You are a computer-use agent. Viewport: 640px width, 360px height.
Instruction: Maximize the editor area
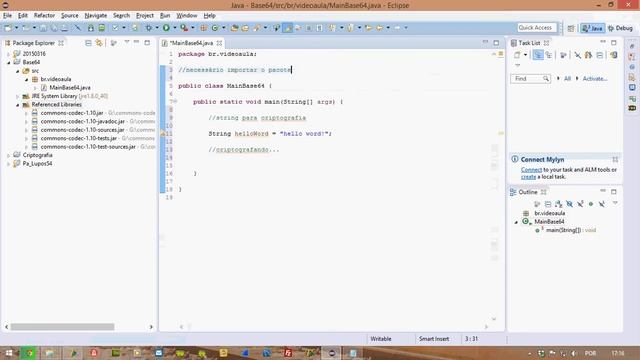coord(496,42)
